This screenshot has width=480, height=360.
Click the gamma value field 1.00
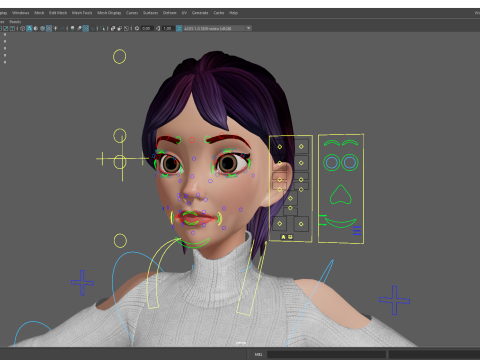[168, 29]
